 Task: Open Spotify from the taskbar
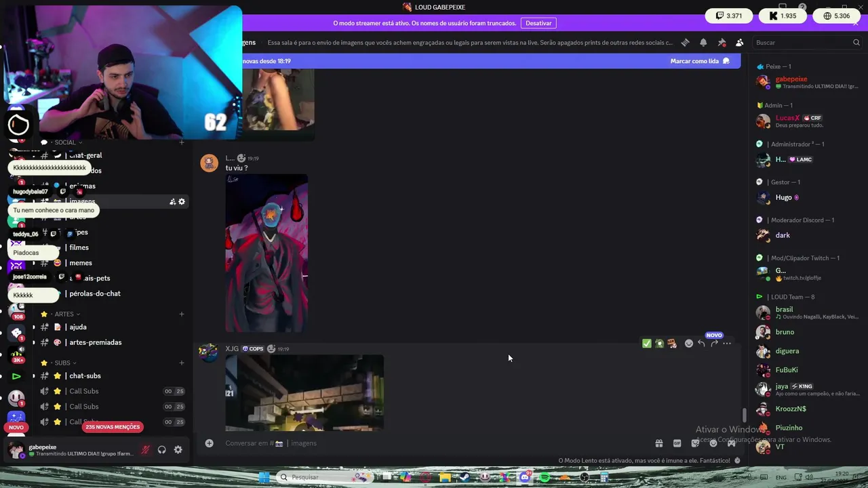pos(545,477)
